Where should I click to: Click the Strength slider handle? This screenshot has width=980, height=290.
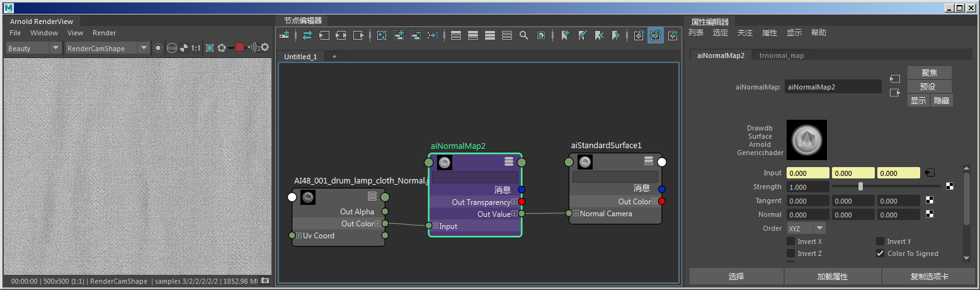[x=860, y=186]
